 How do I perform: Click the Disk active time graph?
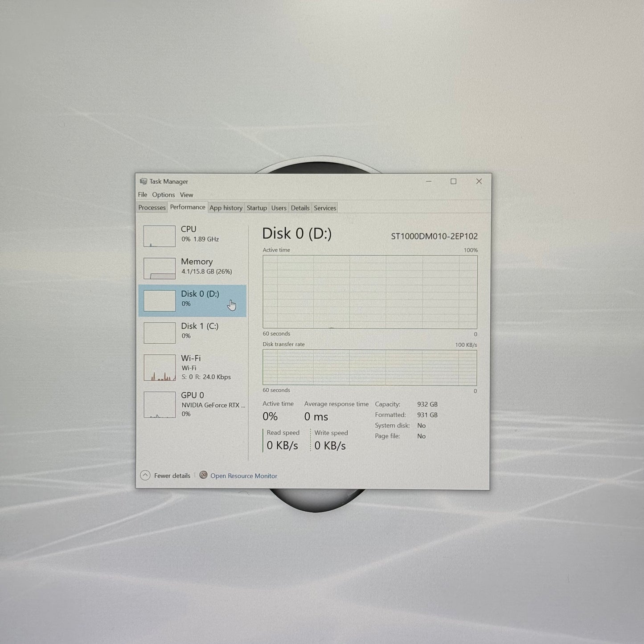pos(370,292)
